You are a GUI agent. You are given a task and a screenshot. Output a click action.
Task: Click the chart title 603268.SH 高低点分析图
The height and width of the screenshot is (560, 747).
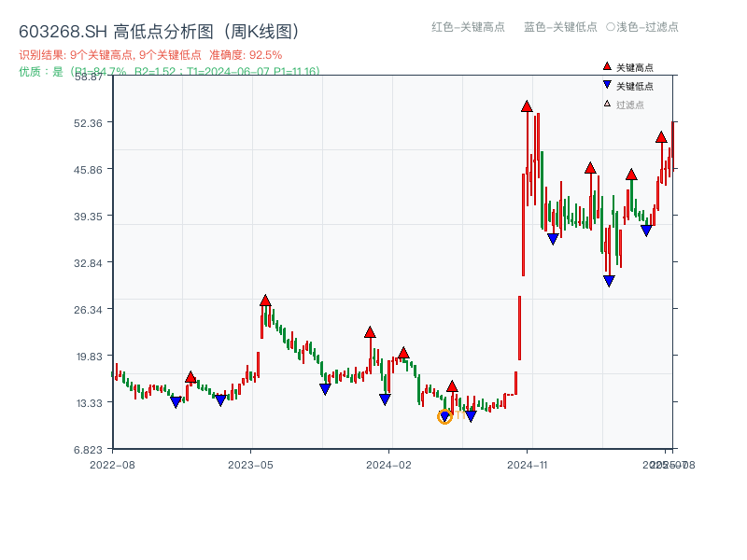[159, 32]
